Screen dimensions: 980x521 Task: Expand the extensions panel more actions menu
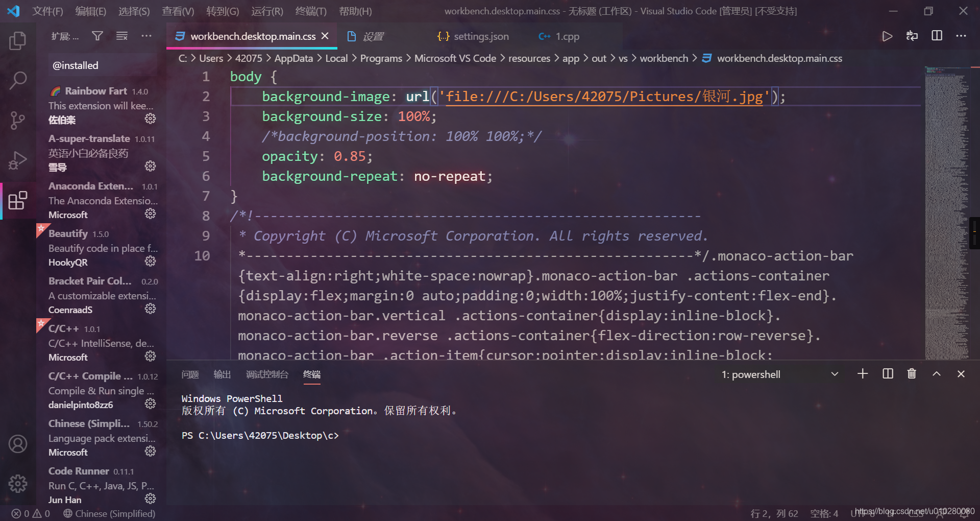[x=146, y=36]
